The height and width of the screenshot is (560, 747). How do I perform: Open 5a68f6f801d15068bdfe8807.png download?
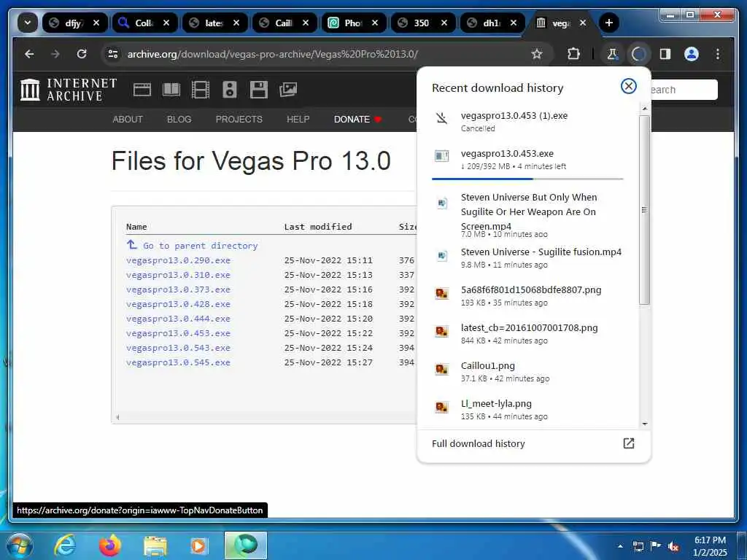coord(527,296)
